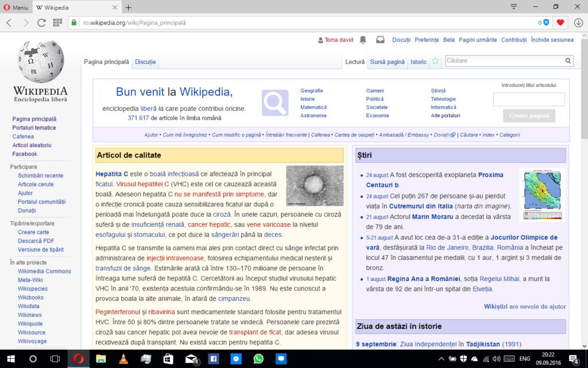Open the Geografie portal link
Viewport: 588px width, 368px height.
click(x=312, y=90)
